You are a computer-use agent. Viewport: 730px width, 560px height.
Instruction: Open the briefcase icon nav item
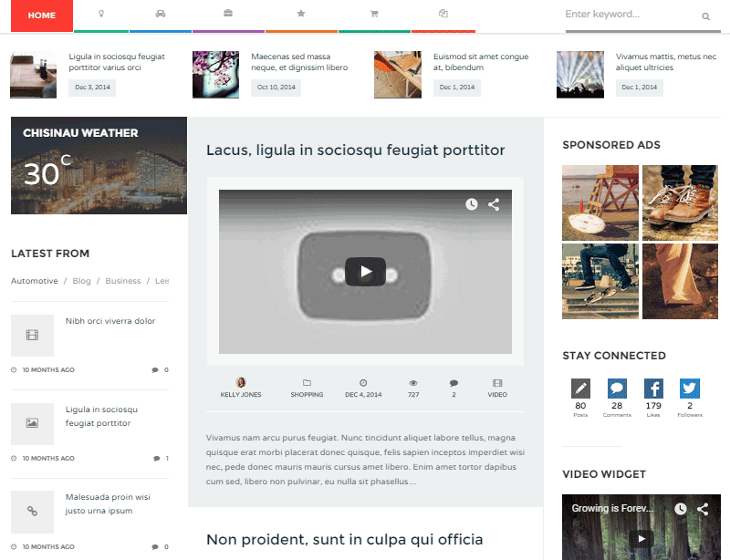(228, 14)
